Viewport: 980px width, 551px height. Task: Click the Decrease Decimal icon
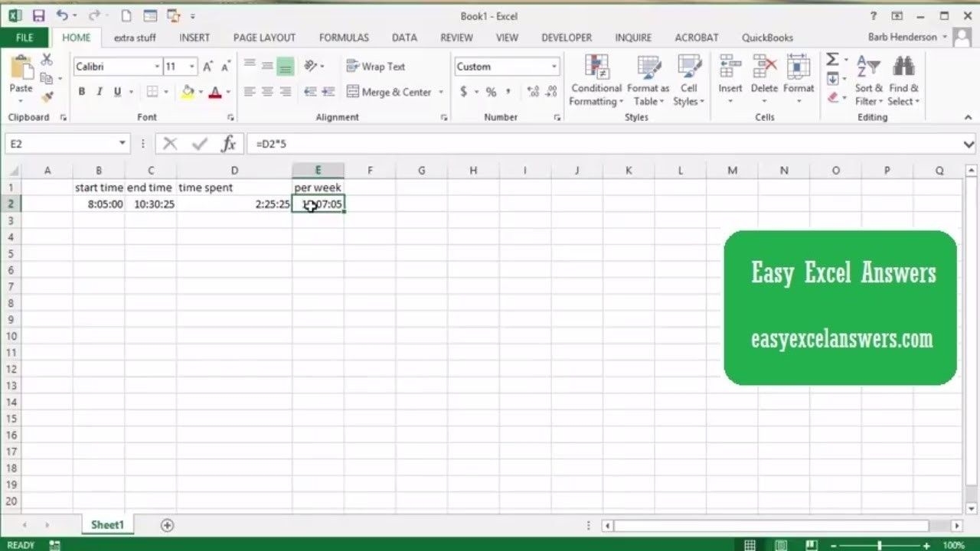point(552,92)
